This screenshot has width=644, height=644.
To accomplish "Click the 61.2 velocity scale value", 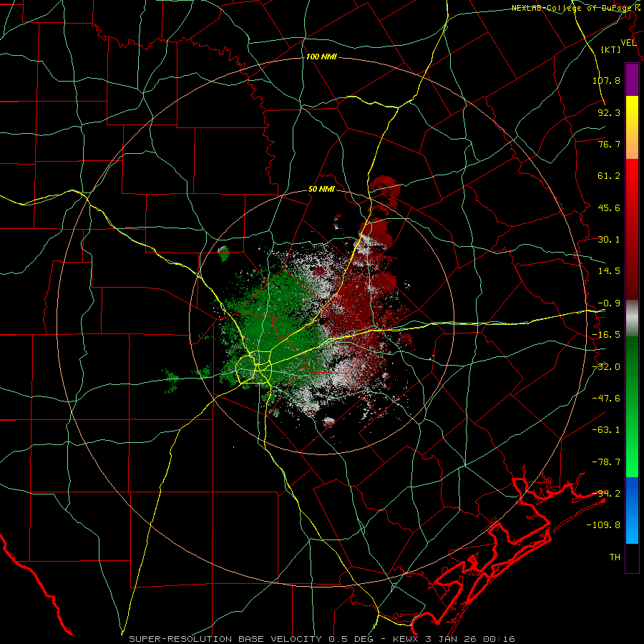I will pyautogui.click(x=609, y=176).
